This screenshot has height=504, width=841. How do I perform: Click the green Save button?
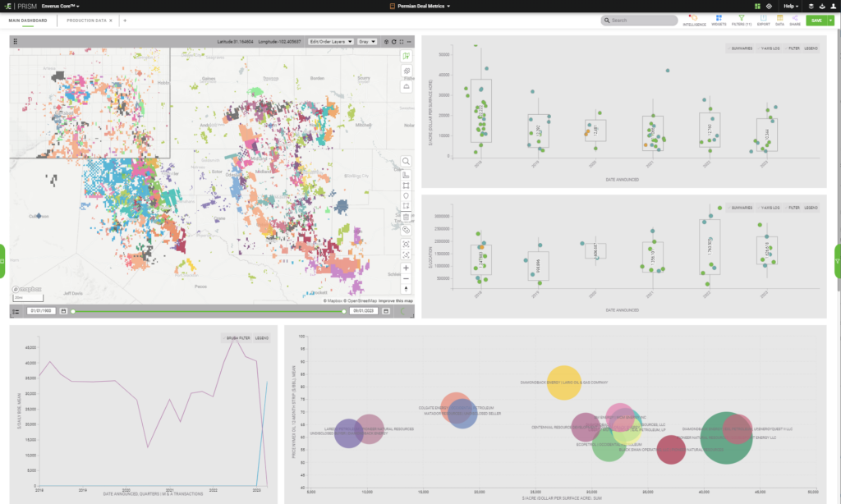[816, 20]
